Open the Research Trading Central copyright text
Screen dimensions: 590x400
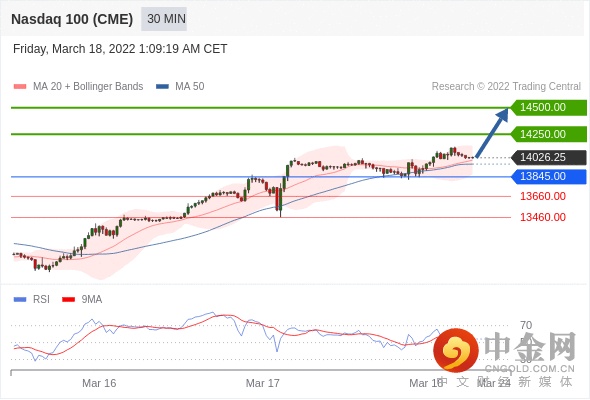point(506,87)
